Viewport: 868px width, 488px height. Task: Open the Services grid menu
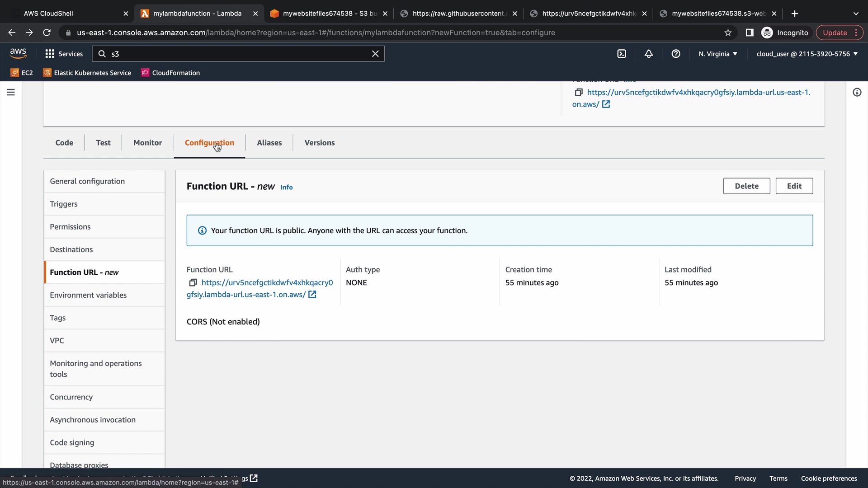pyautogui.click(x=64, y=54)
